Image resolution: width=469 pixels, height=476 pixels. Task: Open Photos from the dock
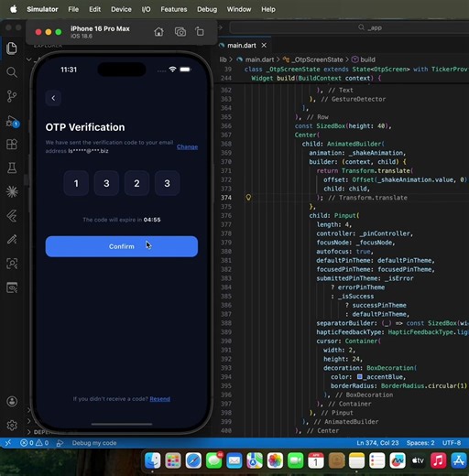click(275, 460)
